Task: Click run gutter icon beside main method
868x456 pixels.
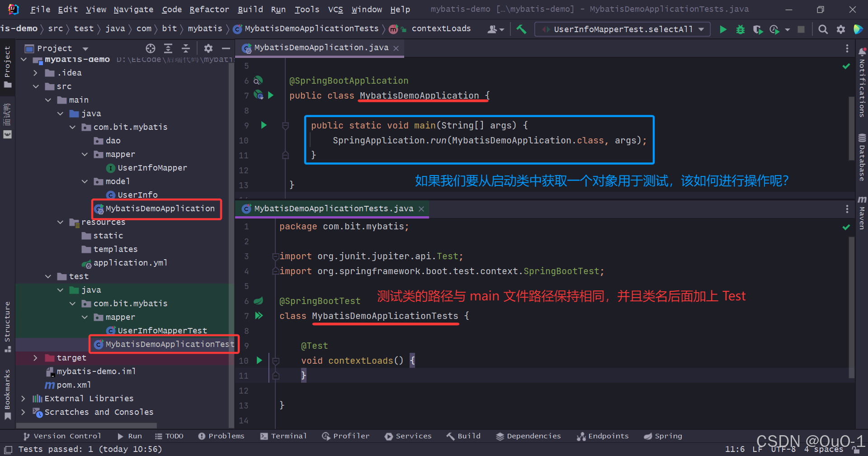Action: 264,125
